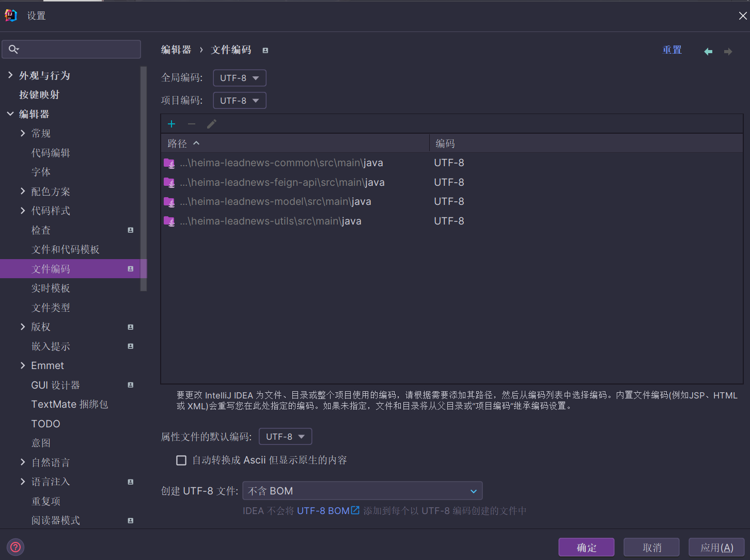Open the 创建 UTF-8 文件 BOM dropdown
Screen dimensions: 750x560
click(x=363, y=491)
